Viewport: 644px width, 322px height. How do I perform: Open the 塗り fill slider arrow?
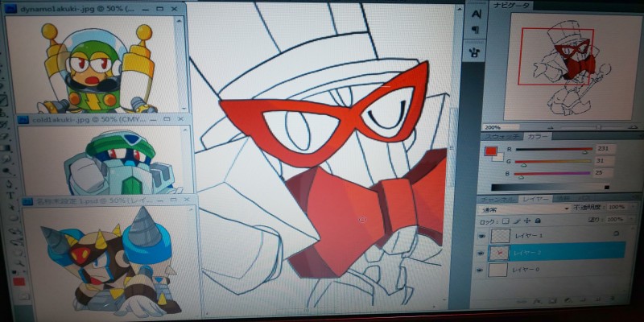pyautogui.click(x=632, y=220)
